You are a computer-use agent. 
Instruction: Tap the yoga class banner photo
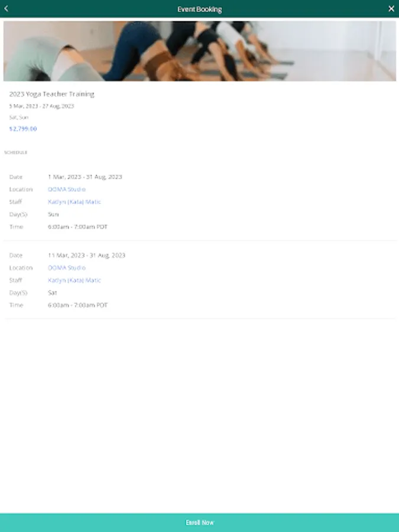[200, 51]
